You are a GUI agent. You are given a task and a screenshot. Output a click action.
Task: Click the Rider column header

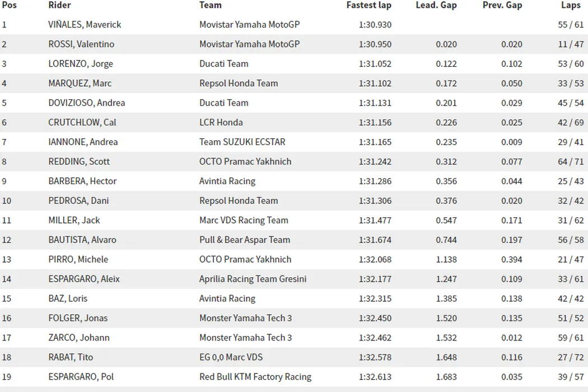coord(60,5)
